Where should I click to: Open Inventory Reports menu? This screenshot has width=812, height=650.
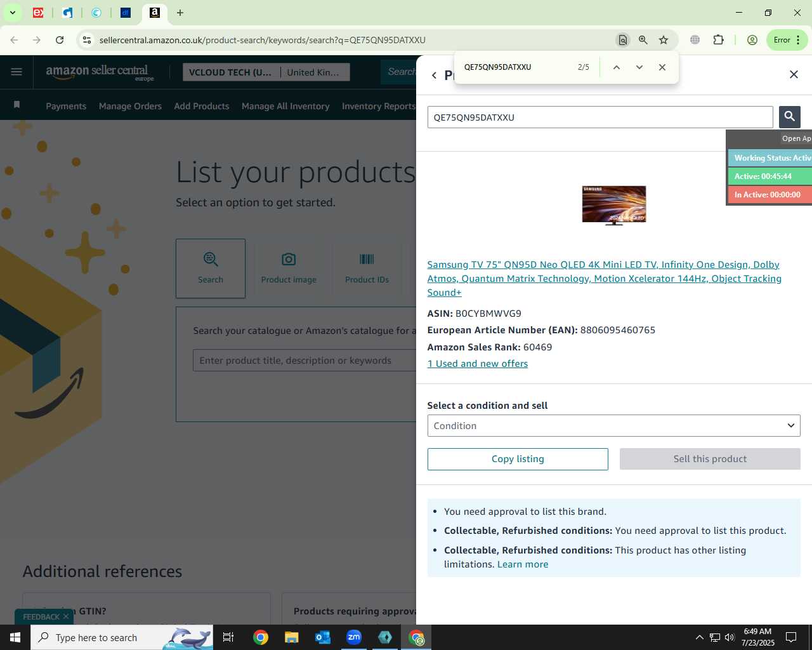click(x=378, y=106)
